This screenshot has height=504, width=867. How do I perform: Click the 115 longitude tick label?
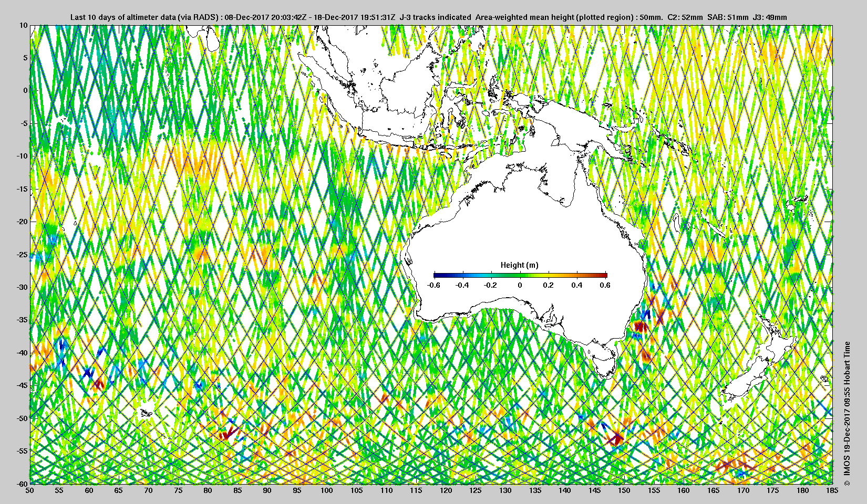pos(416,491)
